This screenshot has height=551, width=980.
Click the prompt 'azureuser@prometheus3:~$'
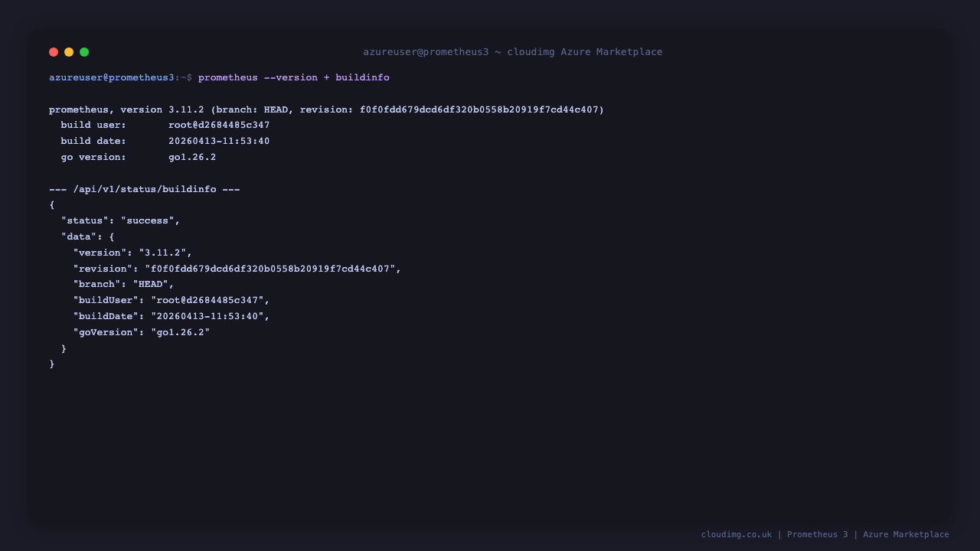coord(120,78)
